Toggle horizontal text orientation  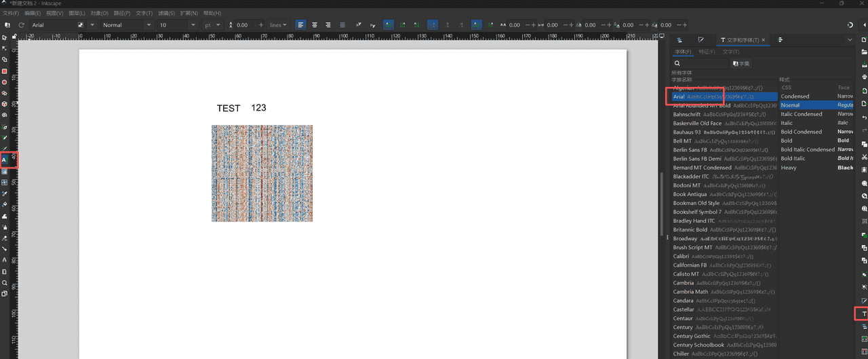[389, 25]
